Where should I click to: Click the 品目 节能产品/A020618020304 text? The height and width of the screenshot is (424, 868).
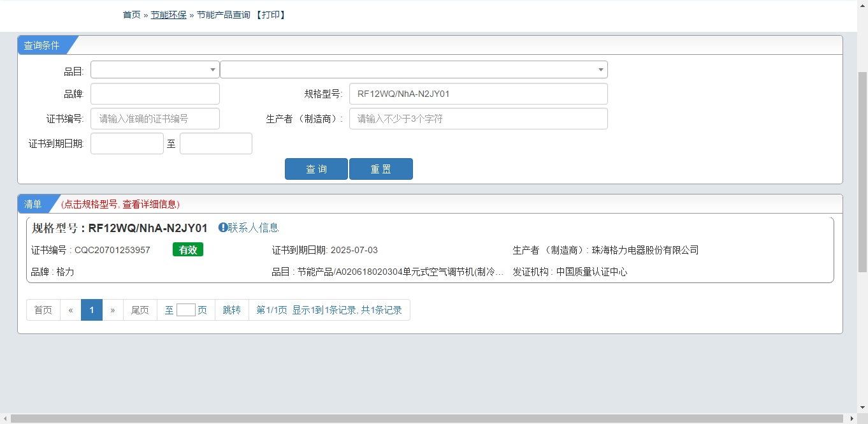(x=388, y=272)
